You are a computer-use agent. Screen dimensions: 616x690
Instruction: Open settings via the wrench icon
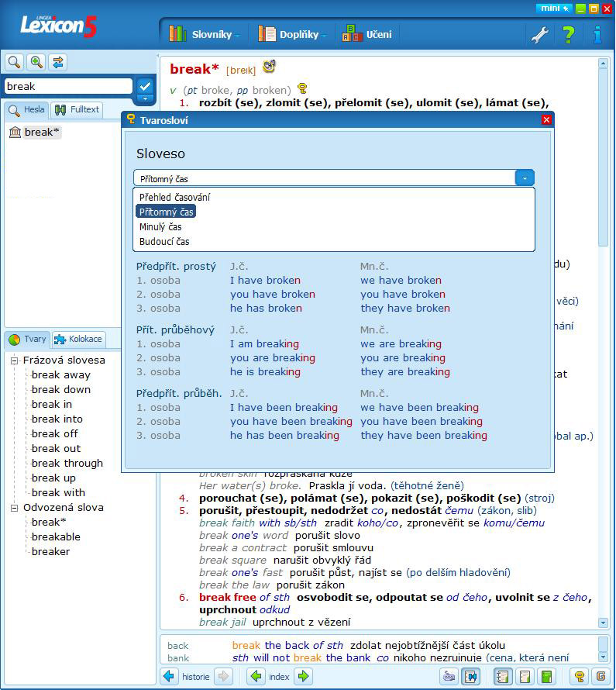point(539,34)
